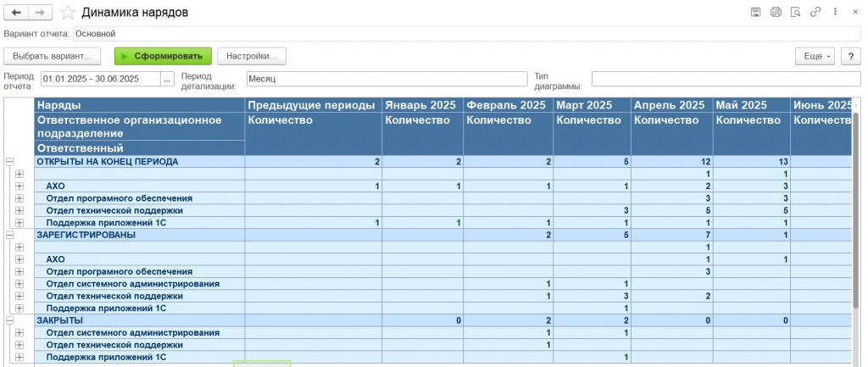Go forward with the right arrow button
This screenshot has width=868, height=367.
[41, 12]
